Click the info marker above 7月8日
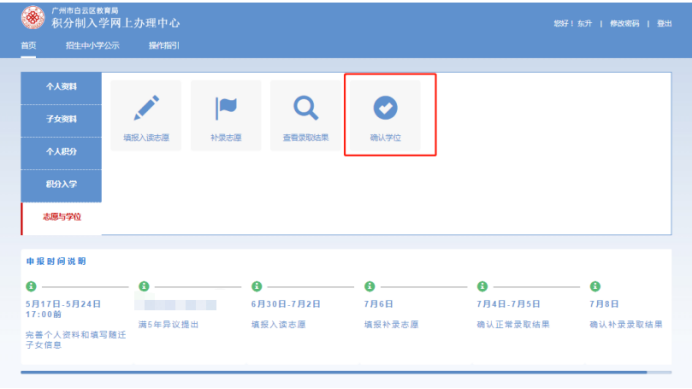This screenshot has height=389, width=692. [595, 286]
